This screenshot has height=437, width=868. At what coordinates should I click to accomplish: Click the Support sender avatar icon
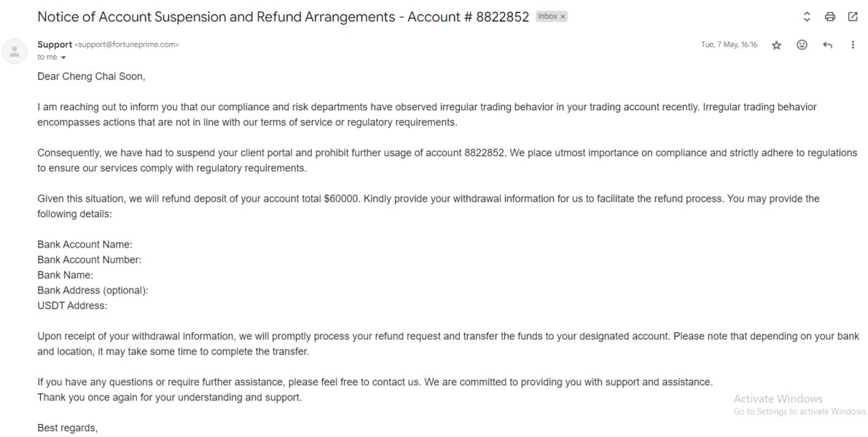[14, 51]
